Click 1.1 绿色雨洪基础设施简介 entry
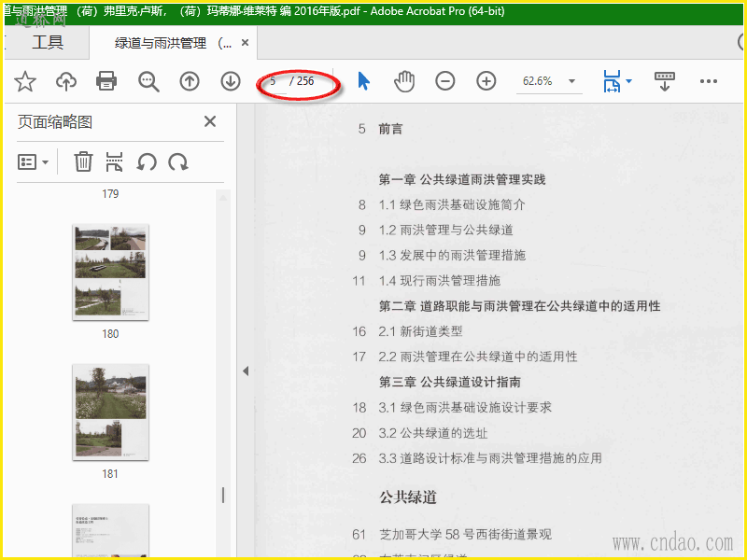The width and height of the screenshot is (747, 560). coord(452,204)
